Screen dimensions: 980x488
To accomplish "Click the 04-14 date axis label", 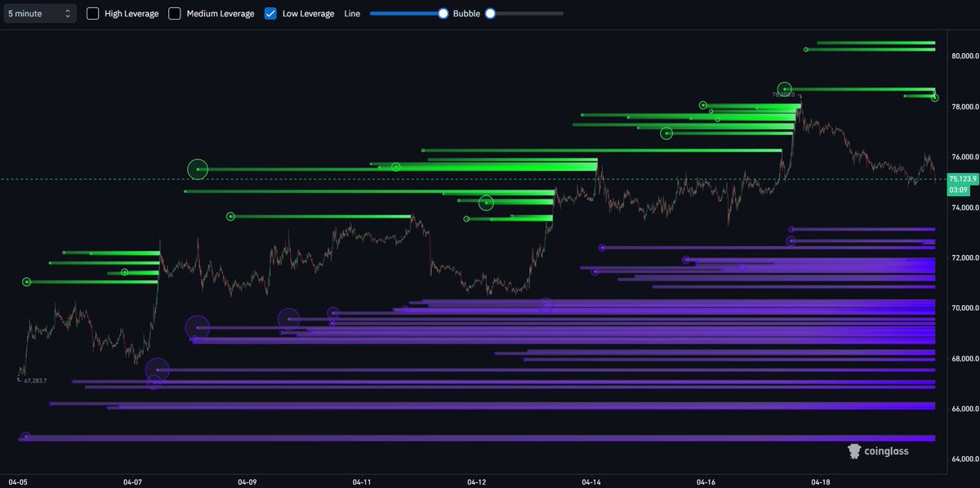I will pyautogui.click(x=592, y=482).
